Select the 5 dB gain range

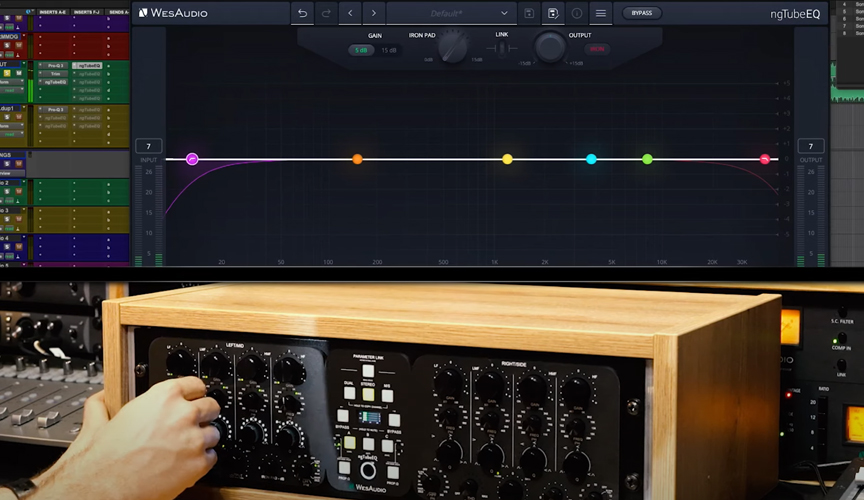361,50
